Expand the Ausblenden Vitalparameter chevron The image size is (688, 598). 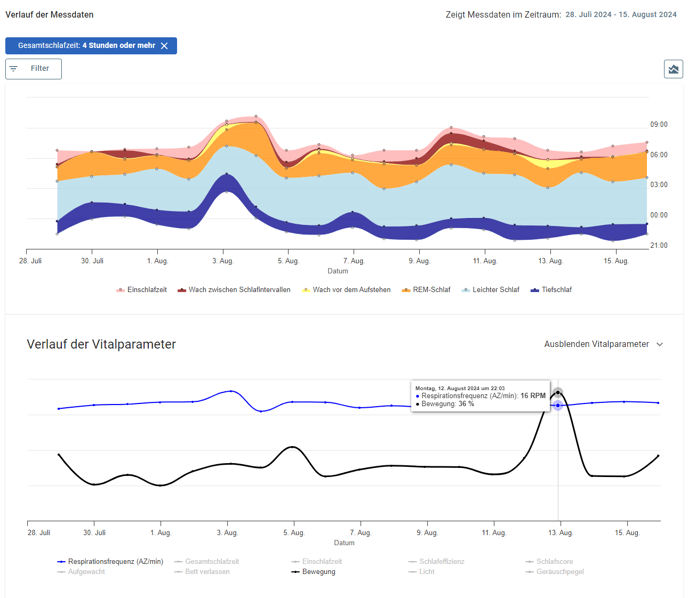point(659,344)
